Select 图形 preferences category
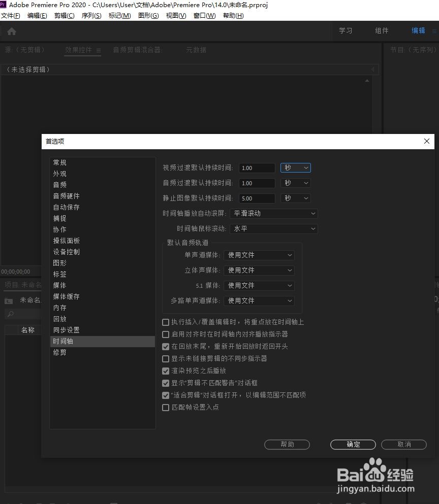This screenshot has height=504, width=439. (102, 263)
